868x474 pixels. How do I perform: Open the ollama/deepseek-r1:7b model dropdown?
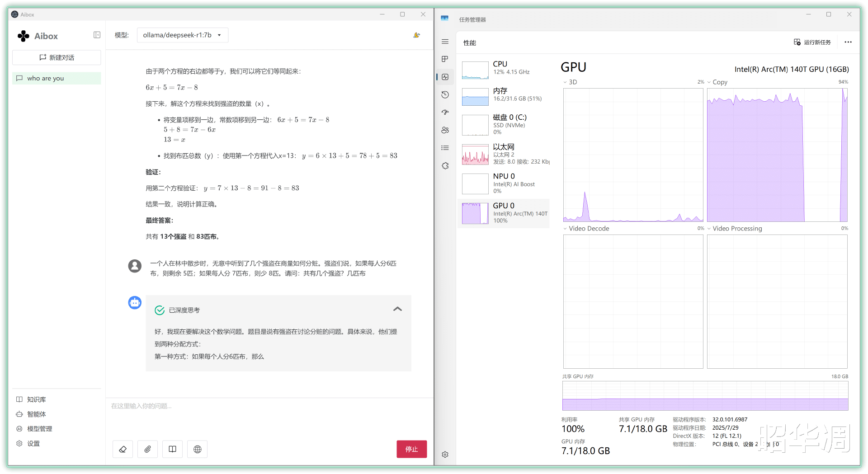point(183,35)
